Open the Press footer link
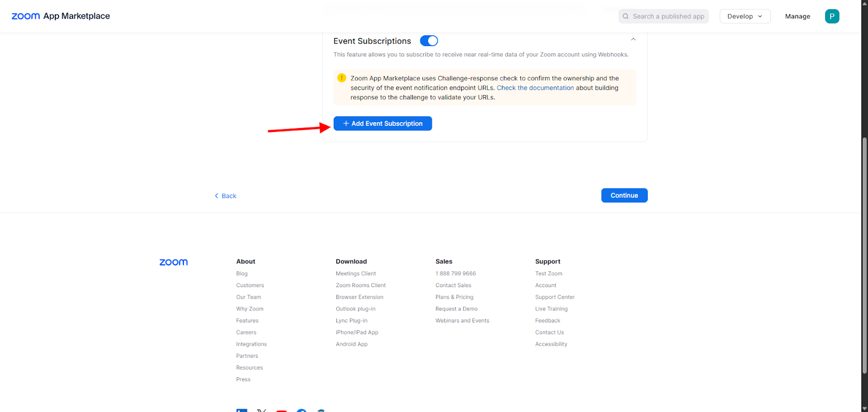Screen dimensions: 868x412 pos(243,379)
